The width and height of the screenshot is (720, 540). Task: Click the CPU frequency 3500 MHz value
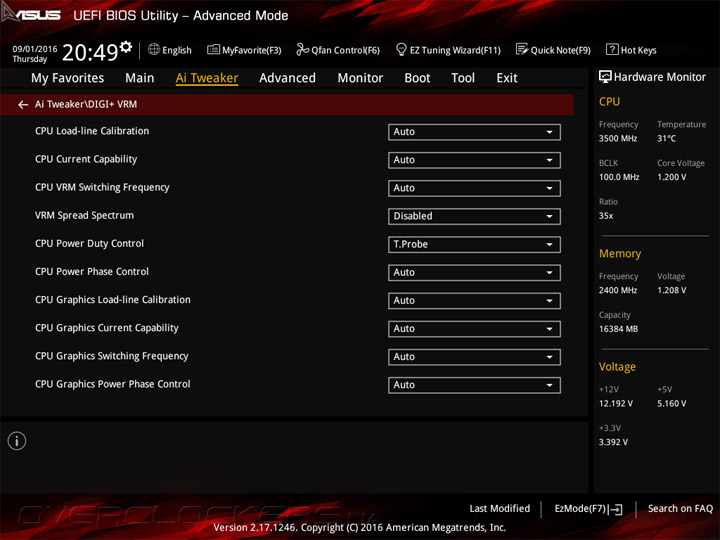(x=618, y=138)
